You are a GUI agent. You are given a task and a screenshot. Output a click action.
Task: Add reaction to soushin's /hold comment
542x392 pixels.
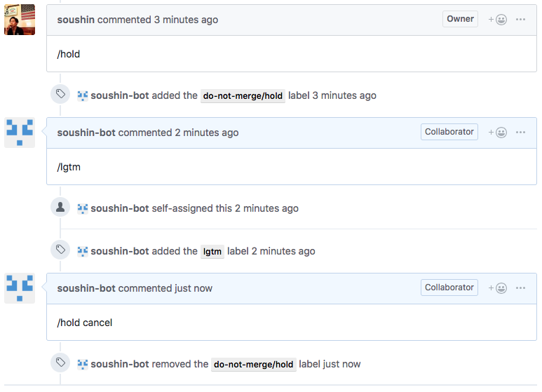[x=497, y=20]
